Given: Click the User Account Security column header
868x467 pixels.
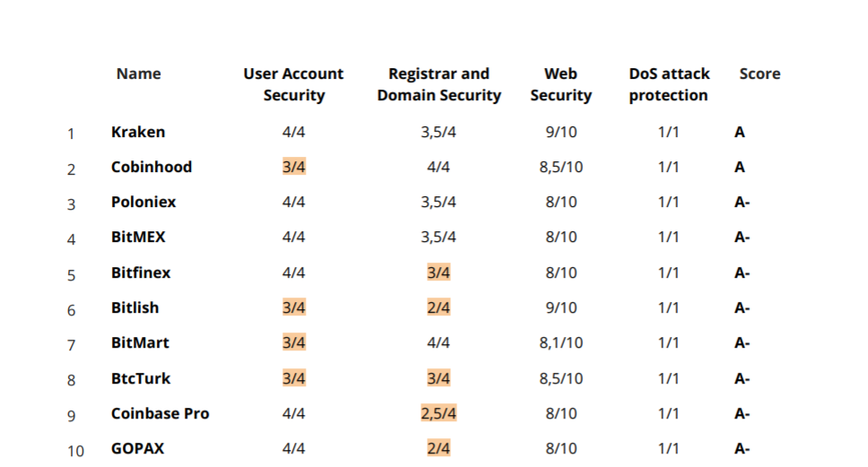Looking at the screenshot, I should pos(293,84).
